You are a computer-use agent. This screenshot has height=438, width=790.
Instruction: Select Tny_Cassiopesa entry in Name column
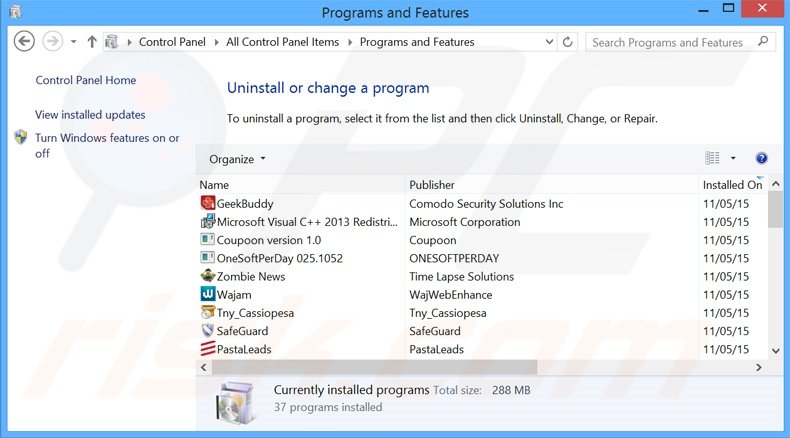[x=255, y=313]
